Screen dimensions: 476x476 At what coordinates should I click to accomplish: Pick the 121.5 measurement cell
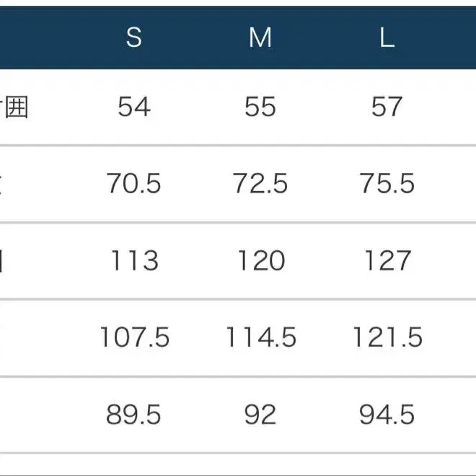(x=387, y=337)
